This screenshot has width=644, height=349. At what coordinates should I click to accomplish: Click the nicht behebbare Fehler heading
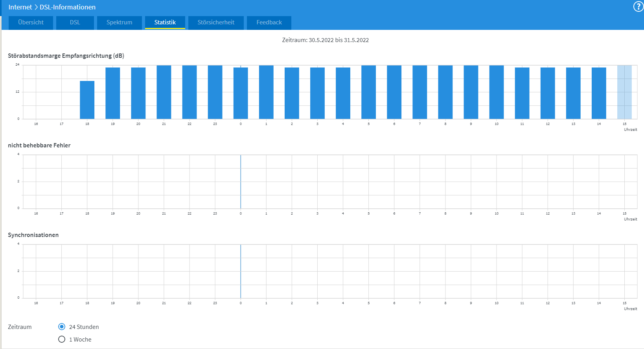(x=39, y=145)
